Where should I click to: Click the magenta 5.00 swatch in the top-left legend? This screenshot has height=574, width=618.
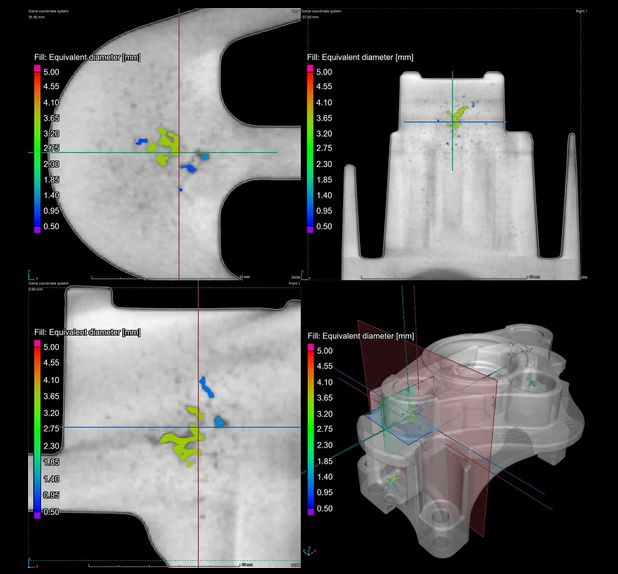(39, 72)
